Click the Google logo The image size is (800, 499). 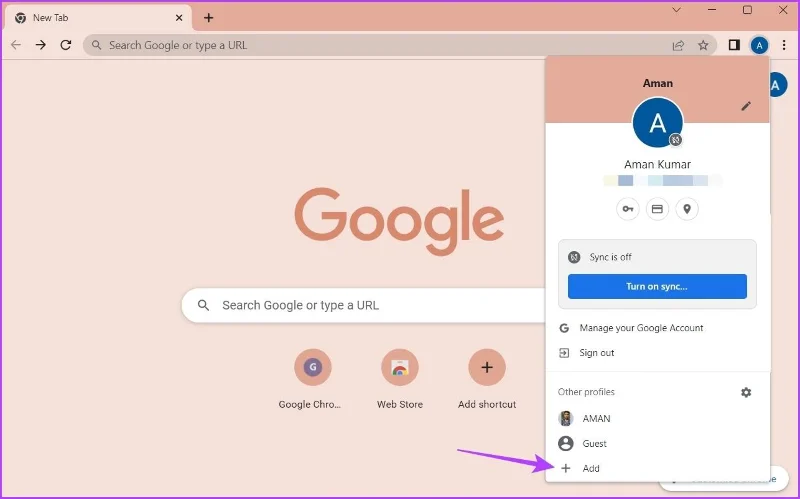(399, 221)
